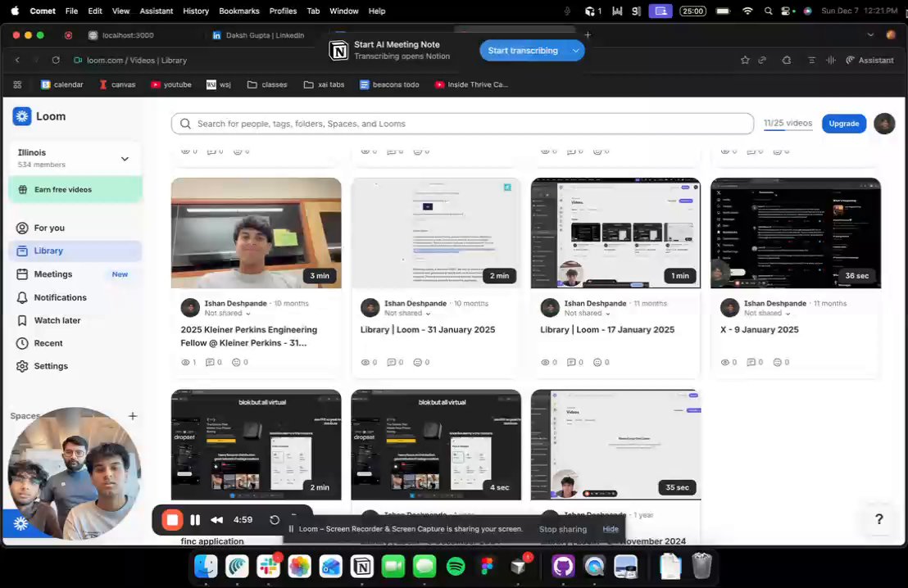Open the browser tab list chevron
Image resolution: width=908 pixels, height=588 pixels.
[870, 34]
